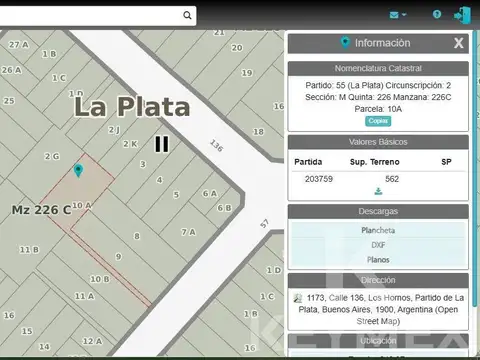Select parcel 2 G on the map
This screenshot has height=360, width=480.
pos(52,156)
